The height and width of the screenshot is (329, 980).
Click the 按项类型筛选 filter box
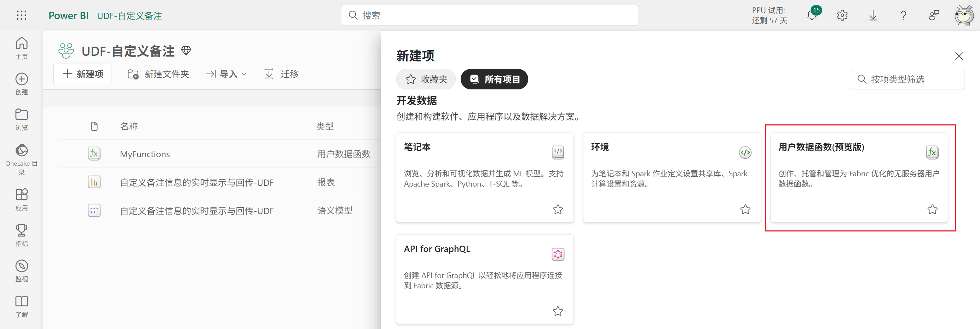906,79
